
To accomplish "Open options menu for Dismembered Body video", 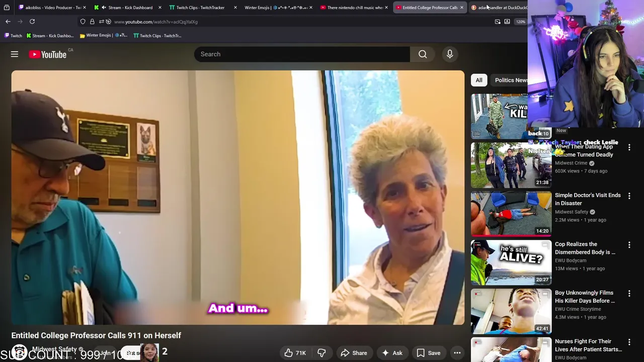I will tap(629, 245).
